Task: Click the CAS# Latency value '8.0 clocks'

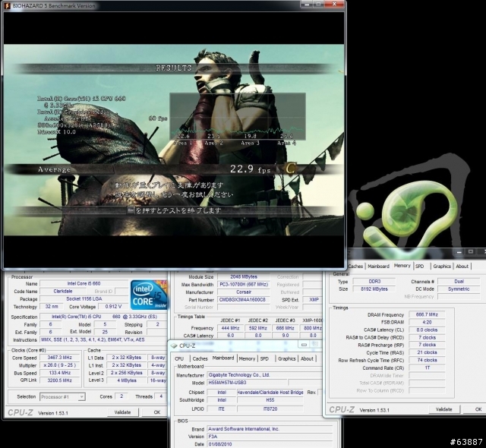Action: click(427, 330)
